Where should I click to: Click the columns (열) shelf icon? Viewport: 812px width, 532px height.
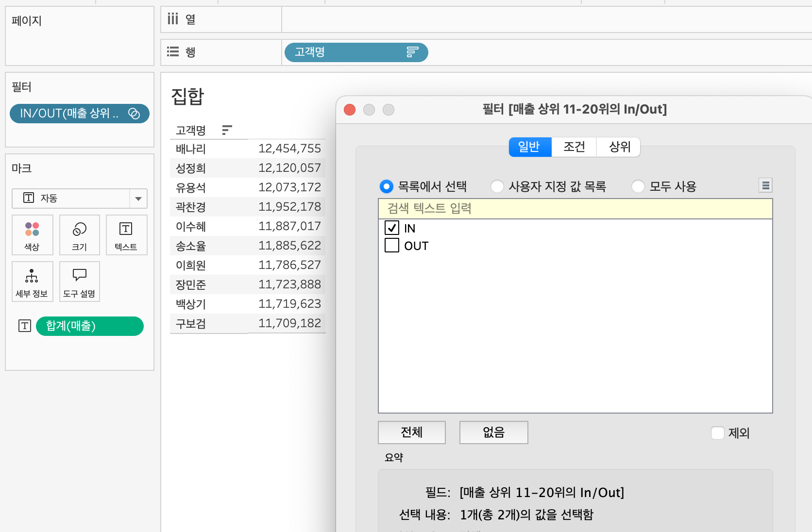pyautogui.click(x=173, y=19)
